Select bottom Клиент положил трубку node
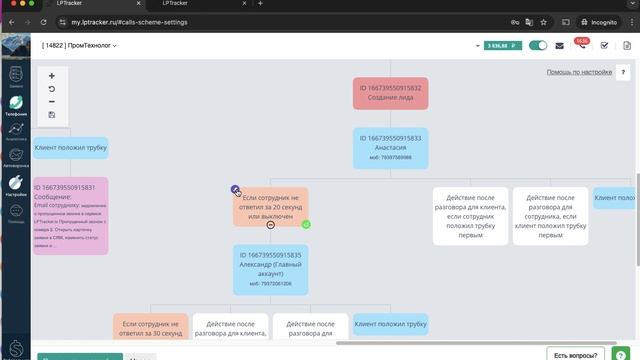The height and width of the screenshot is (360, 640). pyautogui.click(x=391, y=324)
